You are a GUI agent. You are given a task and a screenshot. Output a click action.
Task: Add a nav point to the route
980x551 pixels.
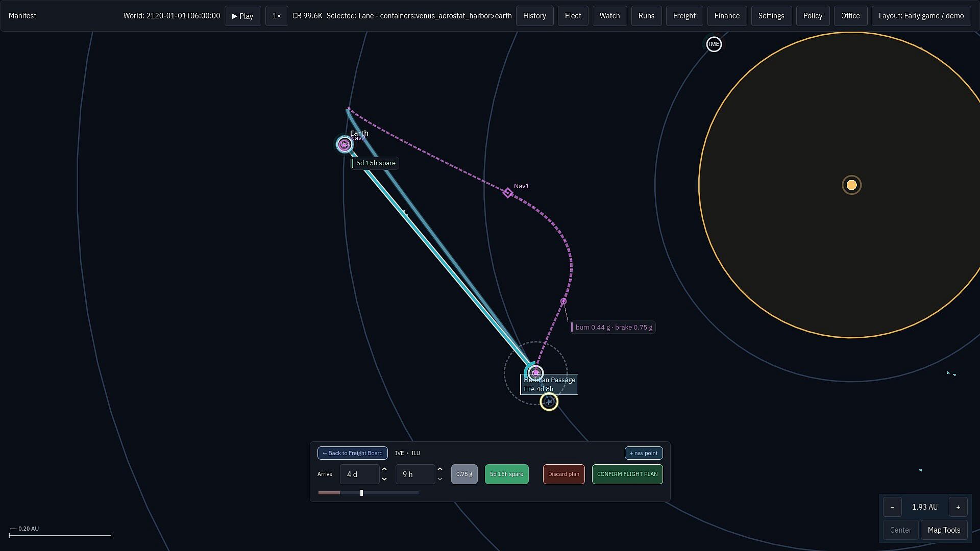644,453
